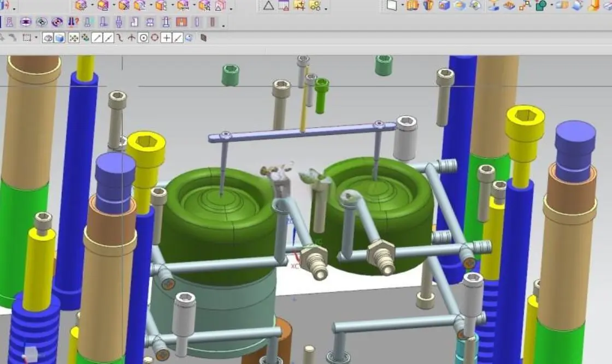Select the Arrow/vector tool icon
This screenshot has width=612, height=364.
(132, 38)
